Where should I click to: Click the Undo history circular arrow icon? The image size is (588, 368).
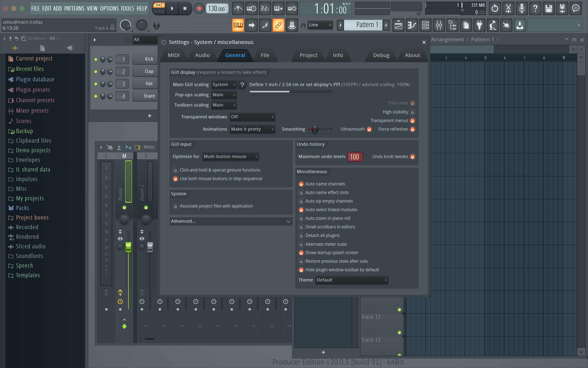click(x=495, y=9)
